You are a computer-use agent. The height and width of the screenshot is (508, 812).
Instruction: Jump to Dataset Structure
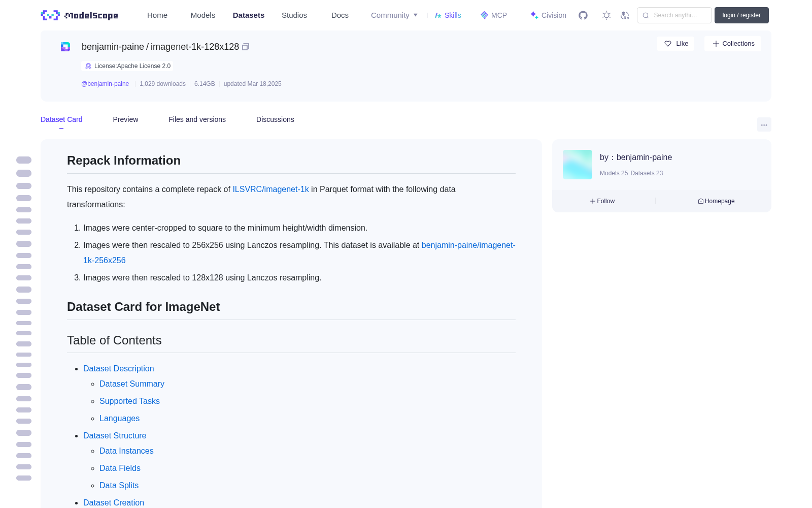(115, 436)
